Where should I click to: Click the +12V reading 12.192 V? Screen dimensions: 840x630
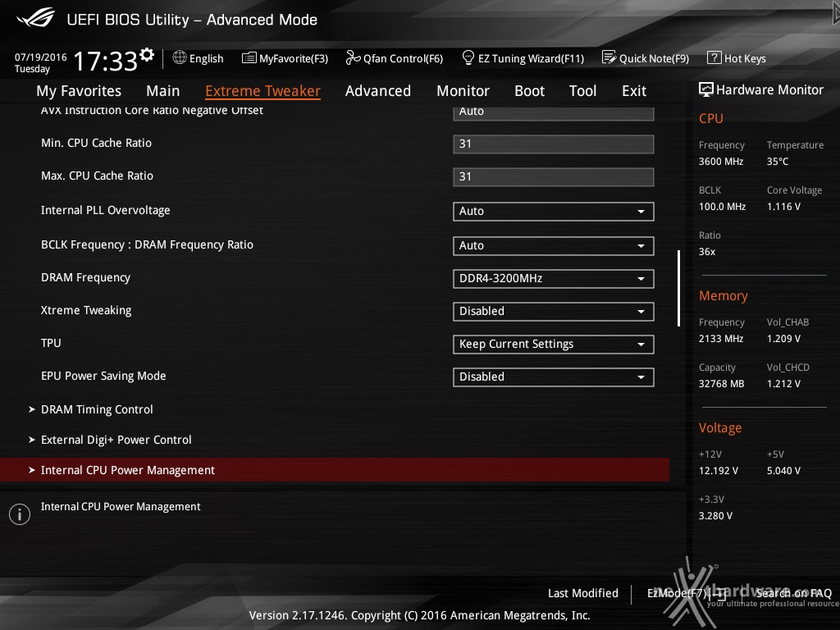pyautogui.click(x=719, y=470)
